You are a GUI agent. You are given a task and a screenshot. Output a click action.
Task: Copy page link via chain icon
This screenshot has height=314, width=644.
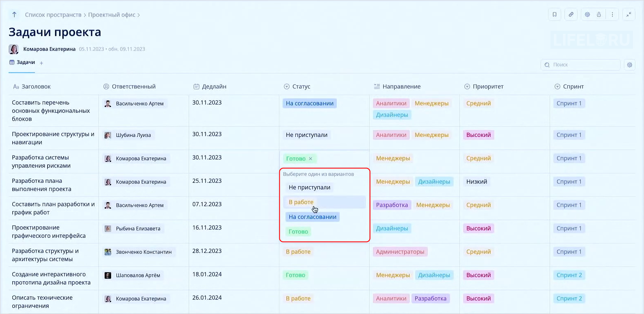pos(571,14)
